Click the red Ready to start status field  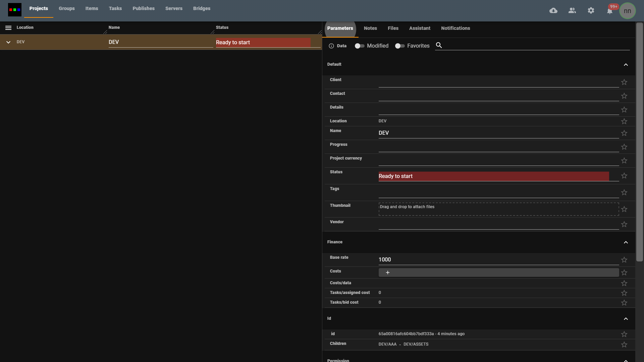pyautogui.click(x=493, y=176)
